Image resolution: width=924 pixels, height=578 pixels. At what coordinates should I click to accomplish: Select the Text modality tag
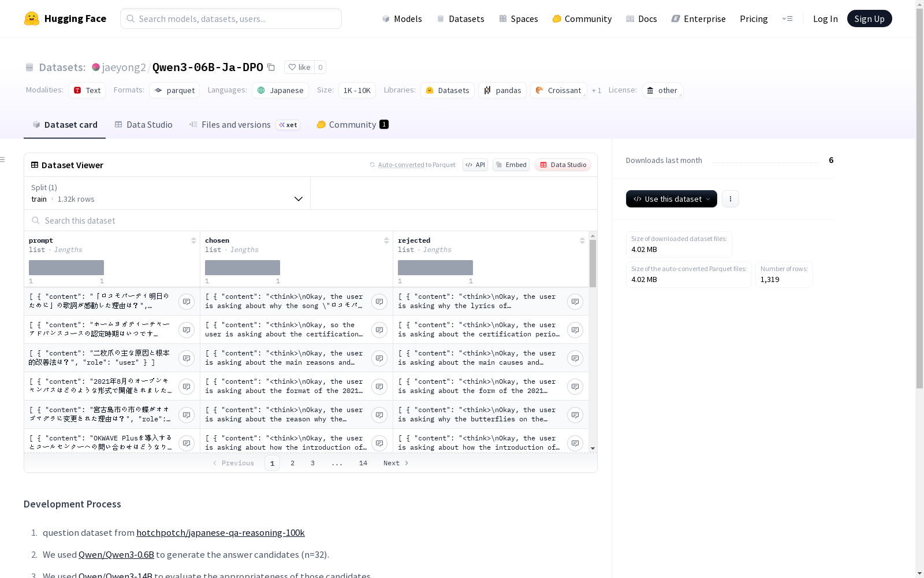coord(87,90)
